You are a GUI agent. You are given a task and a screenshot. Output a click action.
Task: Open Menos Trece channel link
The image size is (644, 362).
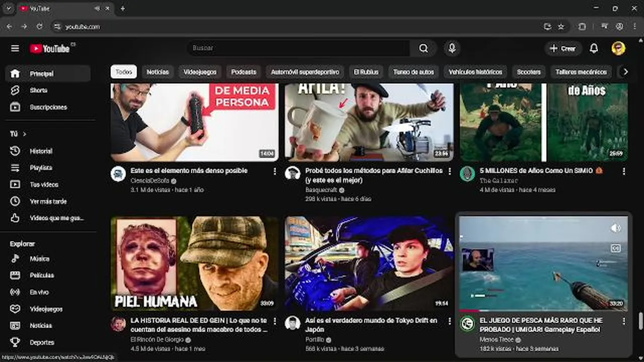point(496,339)
